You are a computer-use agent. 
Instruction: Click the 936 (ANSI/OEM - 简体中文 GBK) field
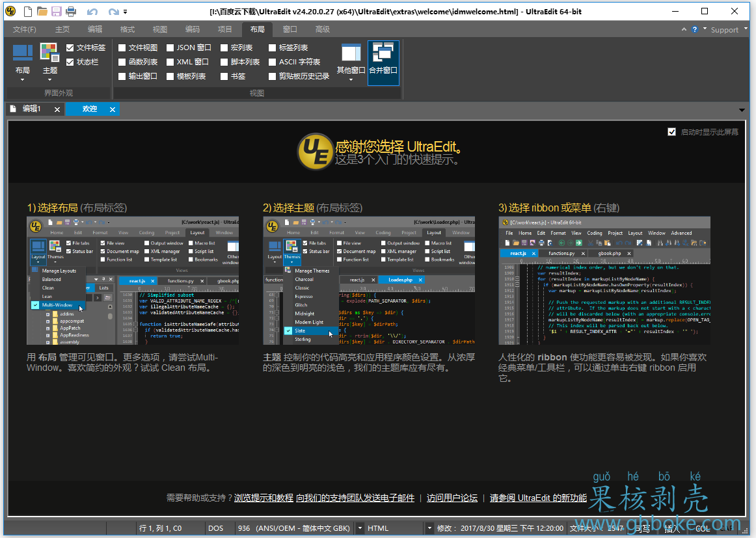coord(293,528)
